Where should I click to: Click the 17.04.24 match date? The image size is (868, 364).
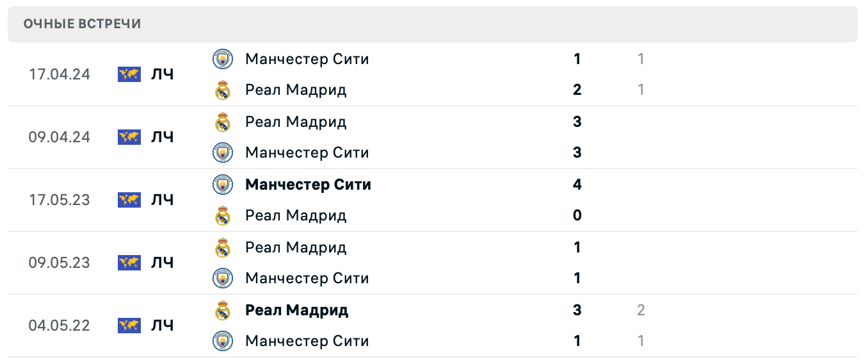click(x=60, y=74)
